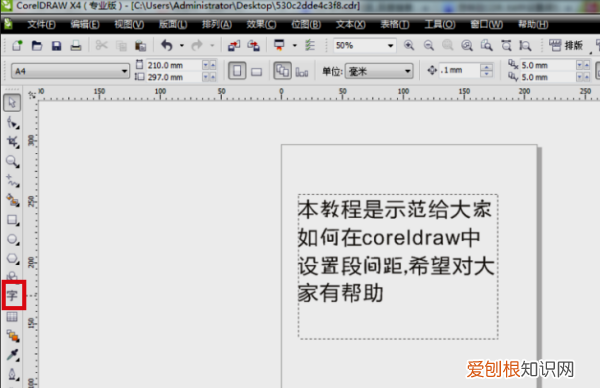
Task: Open the 版面(L) menu
Action: click(x=173, y=24)
